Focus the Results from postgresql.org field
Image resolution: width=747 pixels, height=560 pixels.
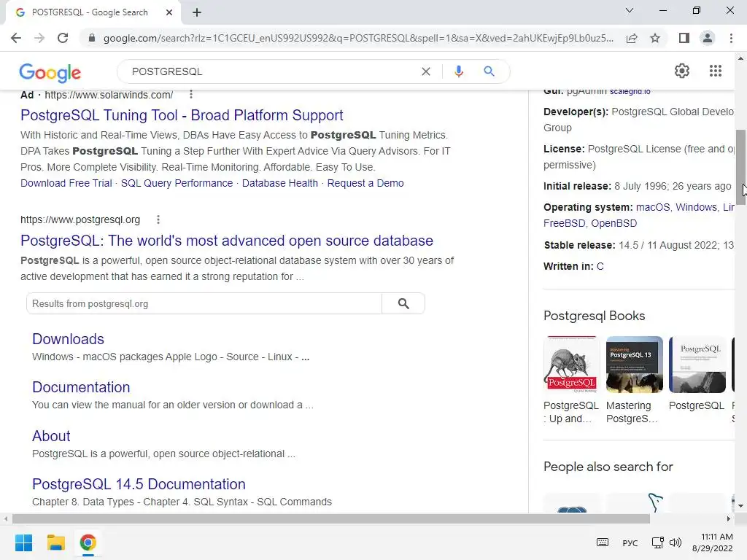pos(204,304)
